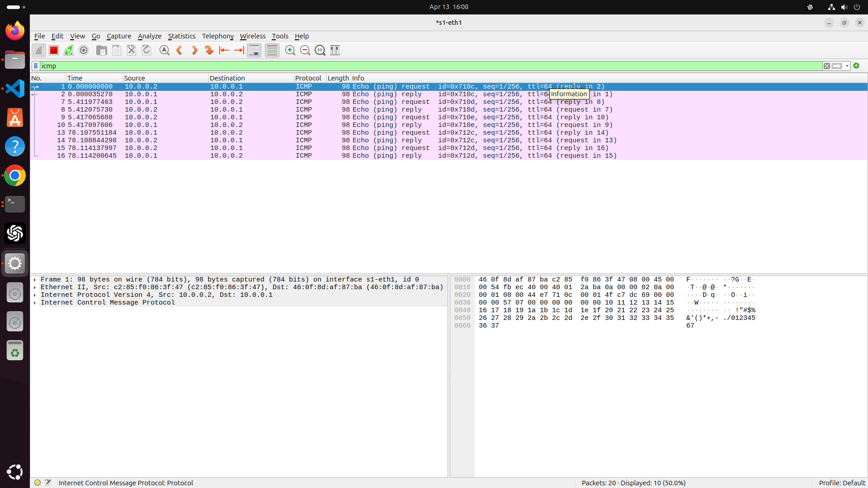Expand the Ethernet II details

tap(34, 287)
